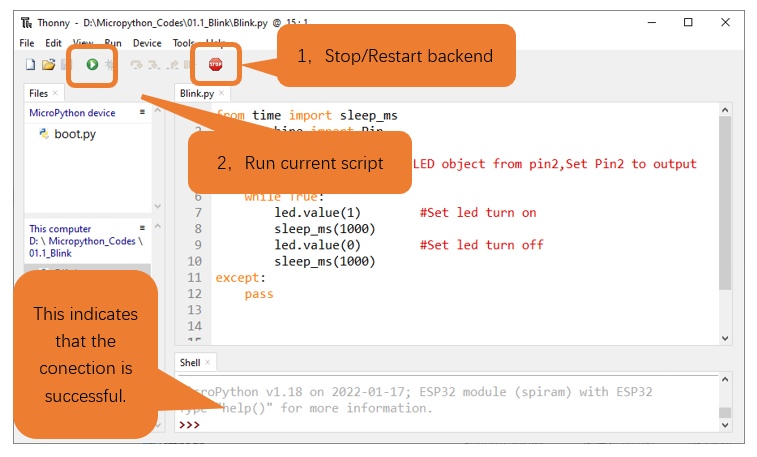Click sleep_ms(1000) on line 8

324,229
